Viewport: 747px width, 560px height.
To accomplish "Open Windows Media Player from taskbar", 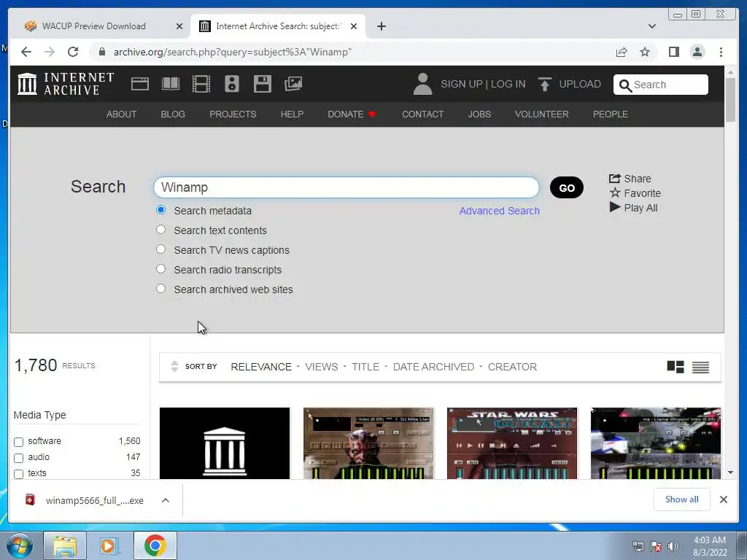I will pyautogui.click(x=109, y=545).
